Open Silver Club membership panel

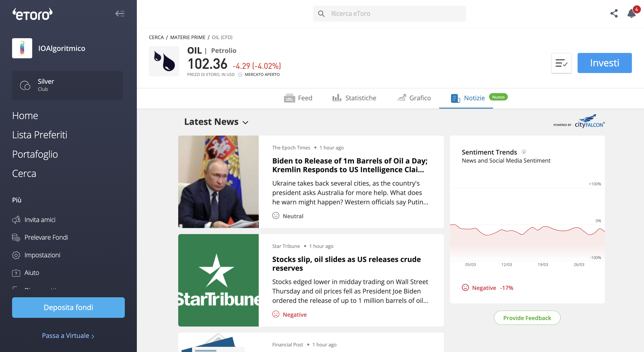[x=67, y=85]
